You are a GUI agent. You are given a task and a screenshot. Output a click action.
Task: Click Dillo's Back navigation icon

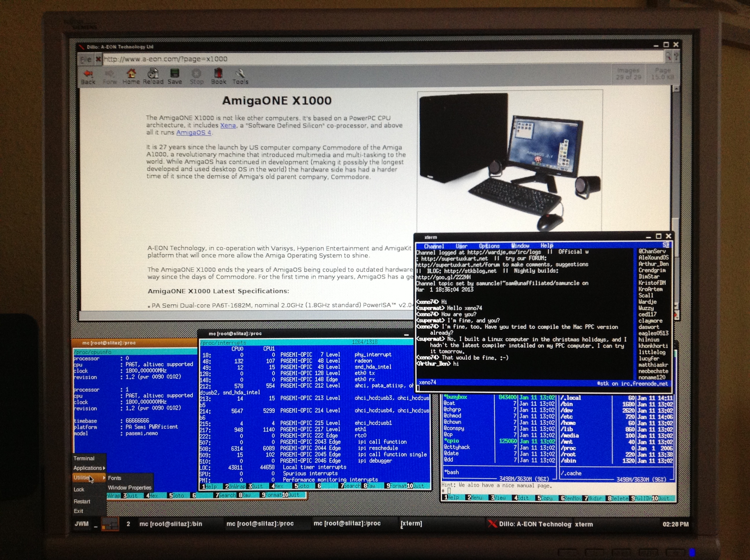click(x=88, y=74)
